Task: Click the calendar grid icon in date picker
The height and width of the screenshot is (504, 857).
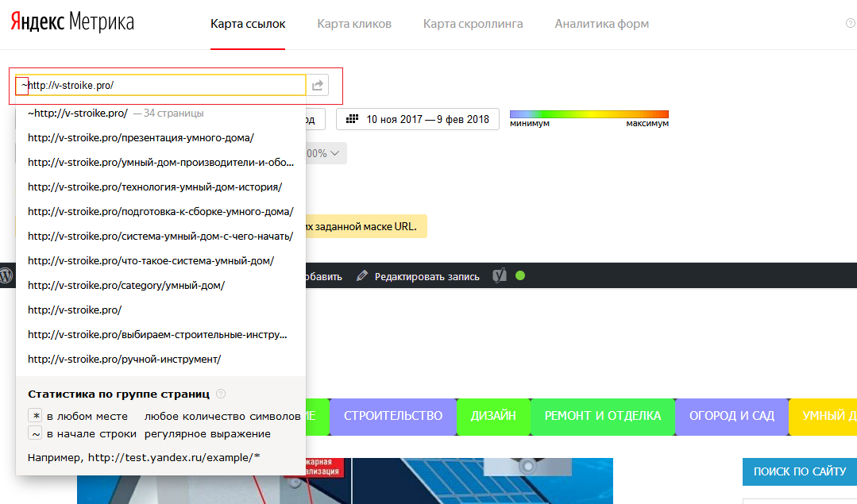Action: 353,118
